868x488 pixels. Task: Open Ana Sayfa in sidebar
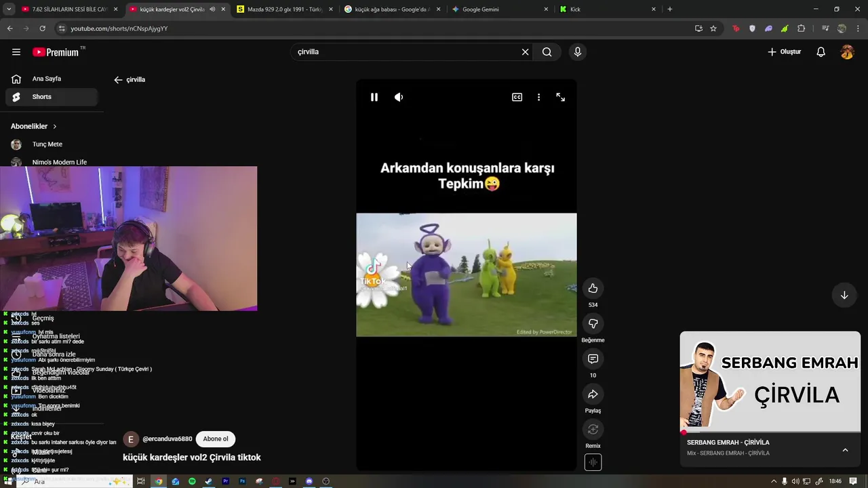click(52, 79)
